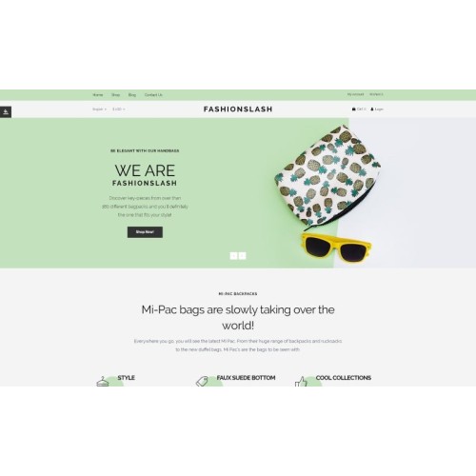Open the Blog menu item
476x476 pixels.
click(132, 95)
